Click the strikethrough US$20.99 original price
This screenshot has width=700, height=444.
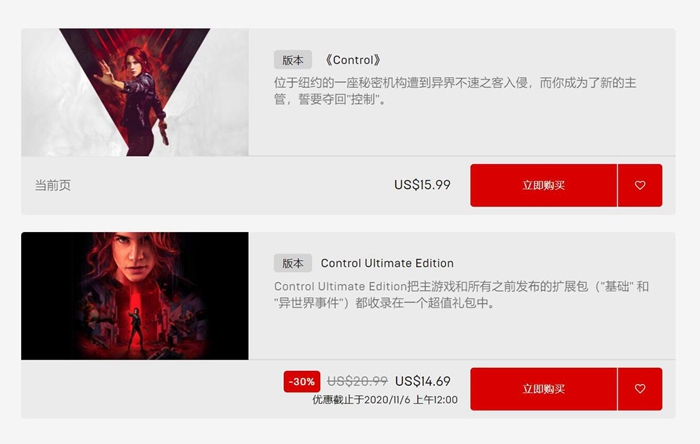[x=357, y=381]
